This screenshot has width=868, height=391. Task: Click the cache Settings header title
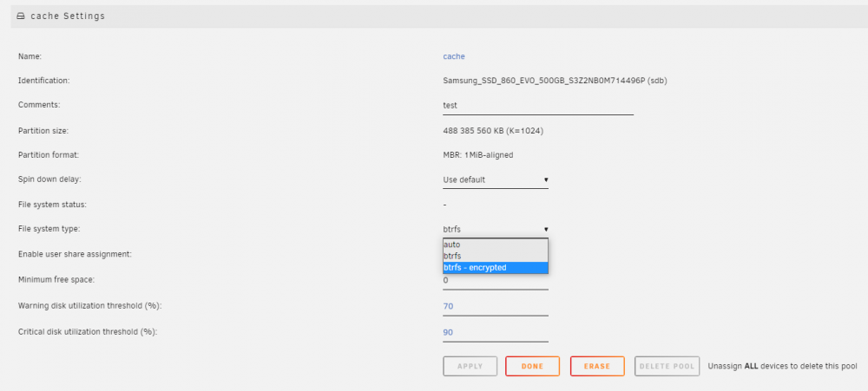[x=68, y=16]
